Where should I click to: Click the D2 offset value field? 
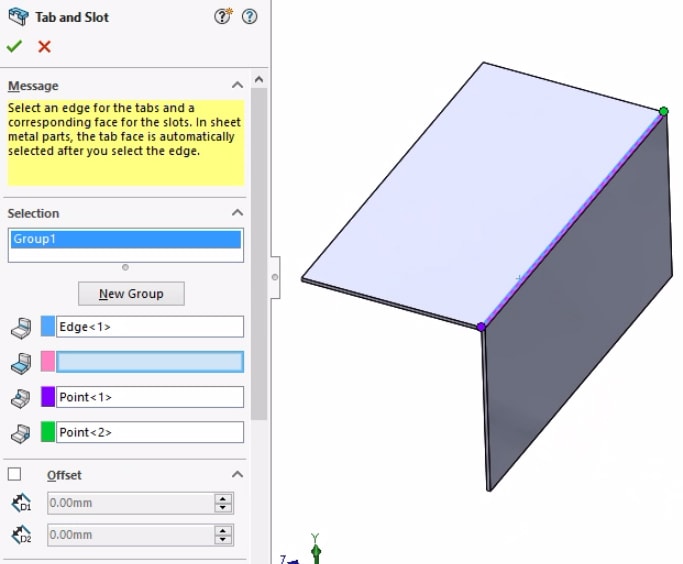131,535
